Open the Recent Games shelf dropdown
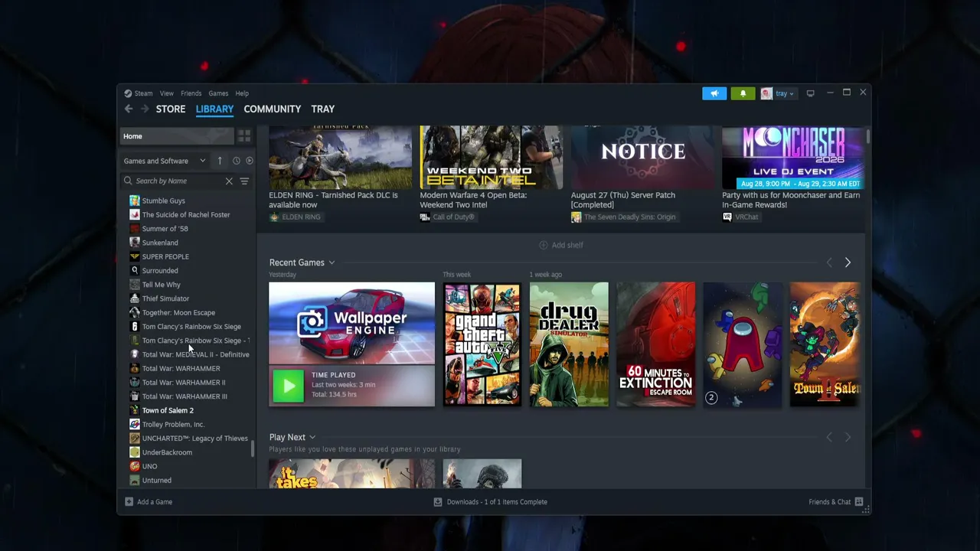The image size is (980, 551). coord(332,263)
